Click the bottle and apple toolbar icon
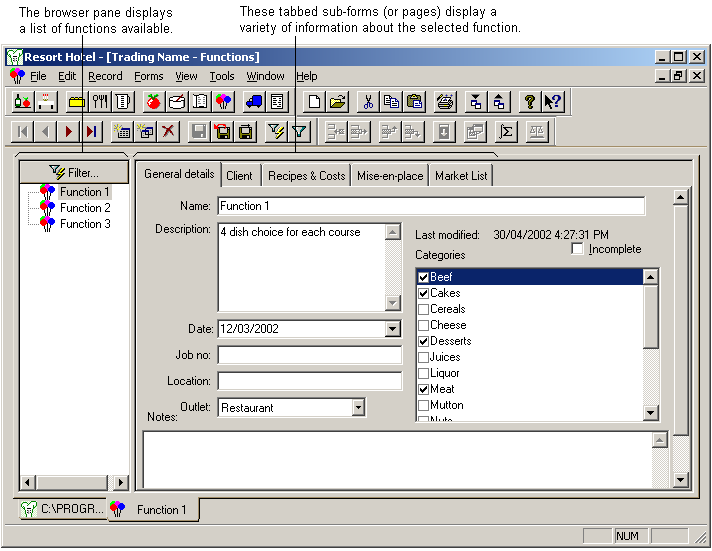The width and height of the screenshot is (712, 551). 23,101
